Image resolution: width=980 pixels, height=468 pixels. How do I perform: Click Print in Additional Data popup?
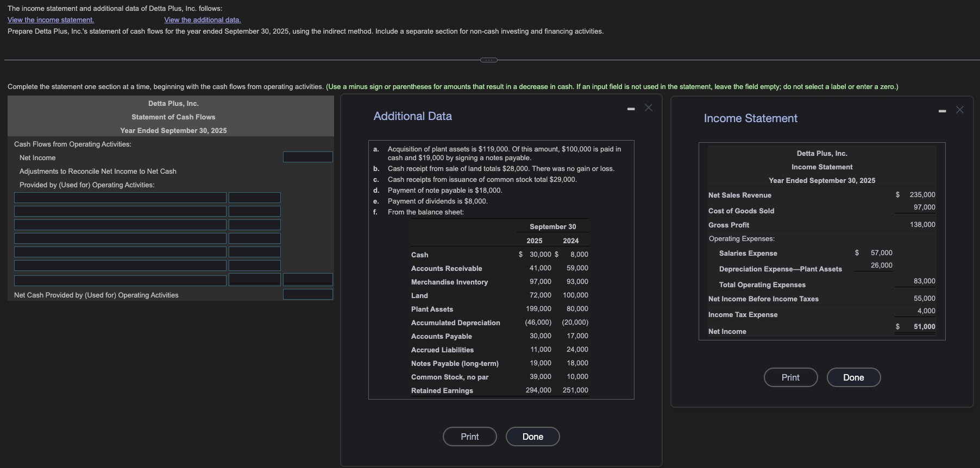[470, 437]
